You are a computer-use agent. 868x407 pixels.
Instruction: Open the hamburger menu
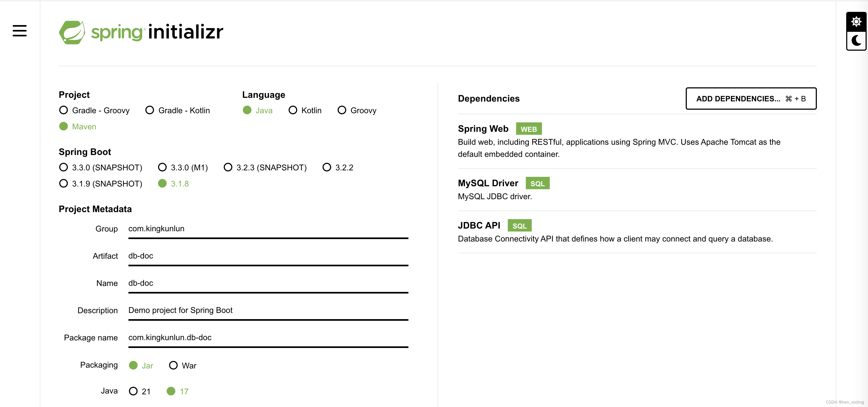(20, 31)
